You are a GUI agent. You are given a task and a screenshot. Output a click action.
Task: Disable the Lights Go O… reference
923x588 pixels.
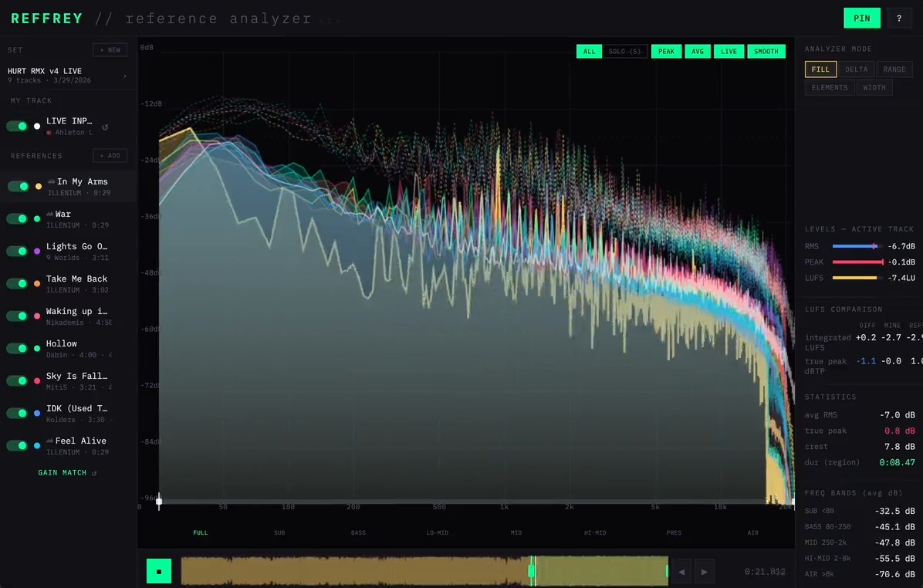click(x=17, y=251)
